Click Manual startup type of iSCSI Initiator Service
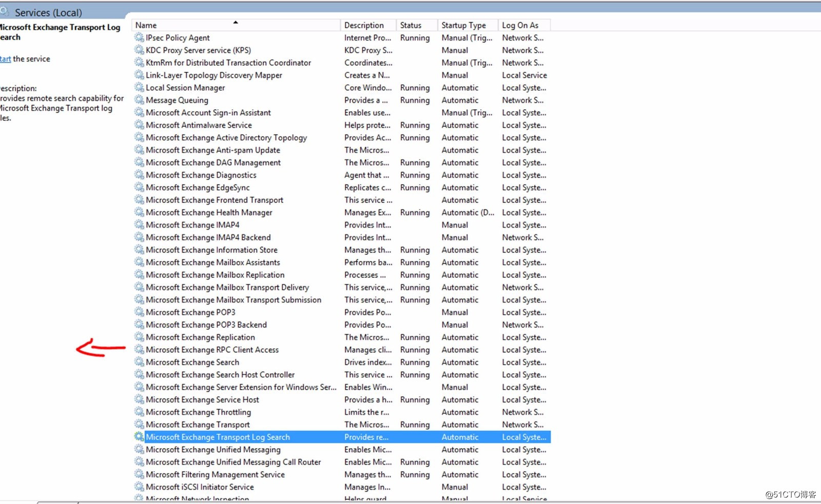This screenshot has width=821, height=504. 455,487
